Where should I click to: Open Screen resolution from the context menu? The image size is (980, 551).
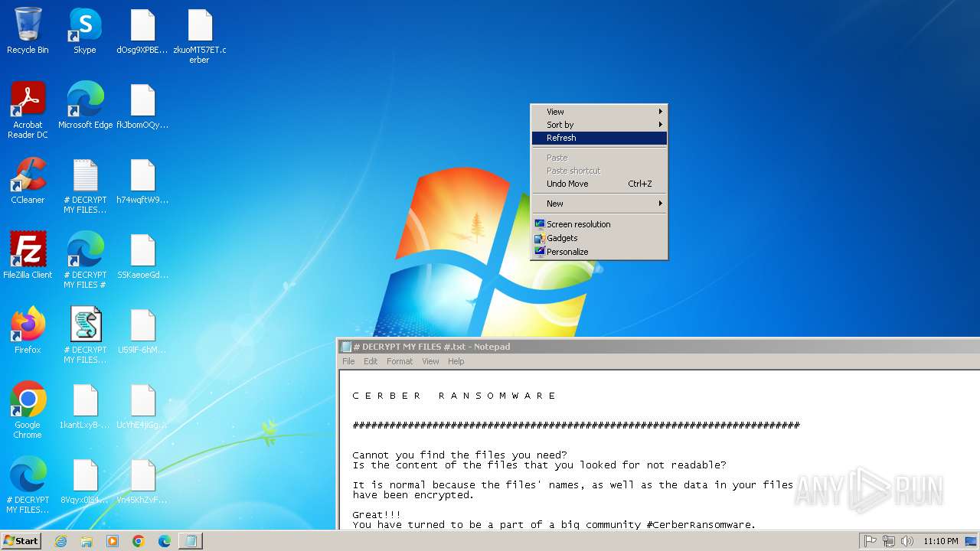point(599,224)
